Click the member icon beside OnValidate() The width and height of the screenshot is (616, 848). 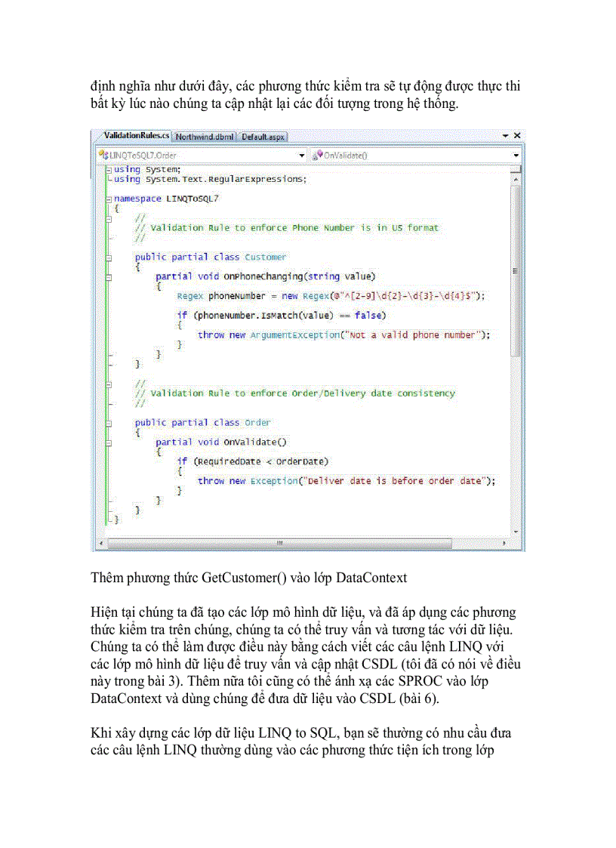318,153
